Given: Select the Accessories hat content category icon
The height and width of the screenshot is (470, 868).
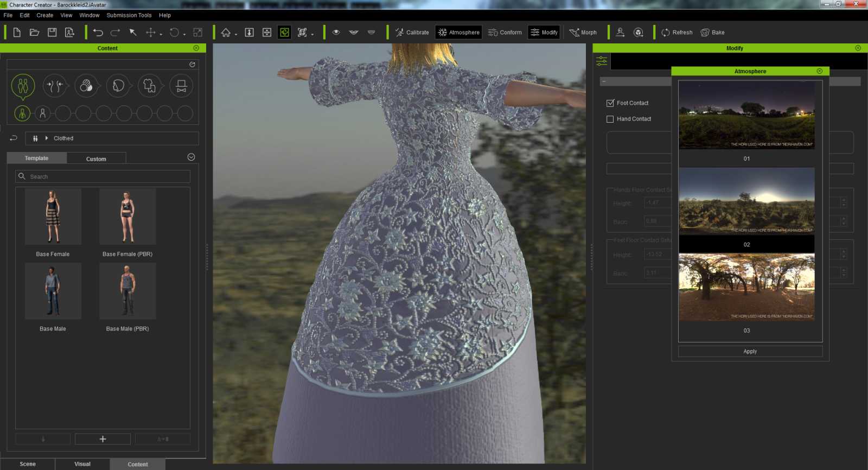Looking at the screenshot, I should [x=182, y=86].
